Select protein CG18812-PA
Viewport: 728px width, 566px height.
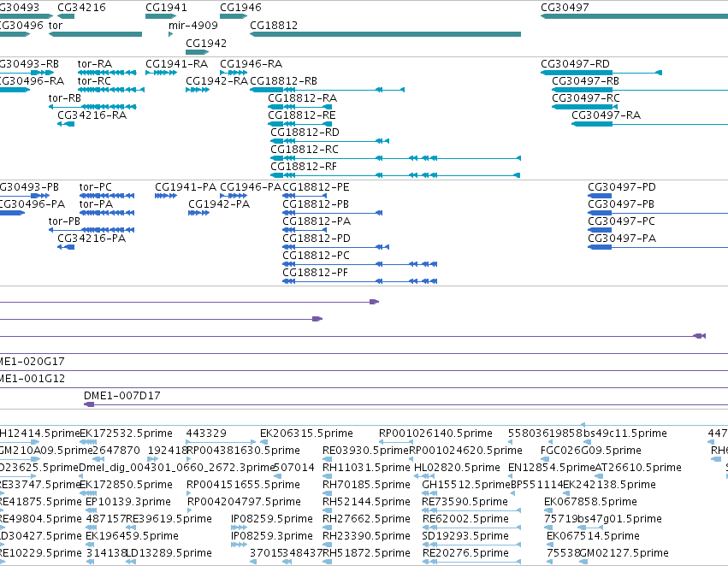click(305, 230)
